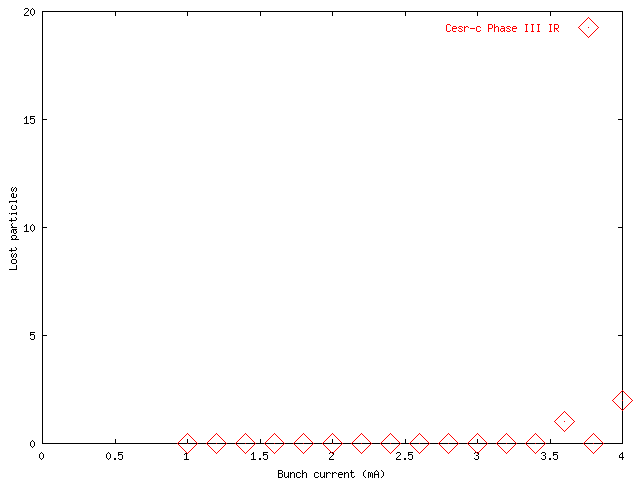Screen dimensions: 640x480
Task: Click the x-axis tick label 4
Action: (621, 456)
